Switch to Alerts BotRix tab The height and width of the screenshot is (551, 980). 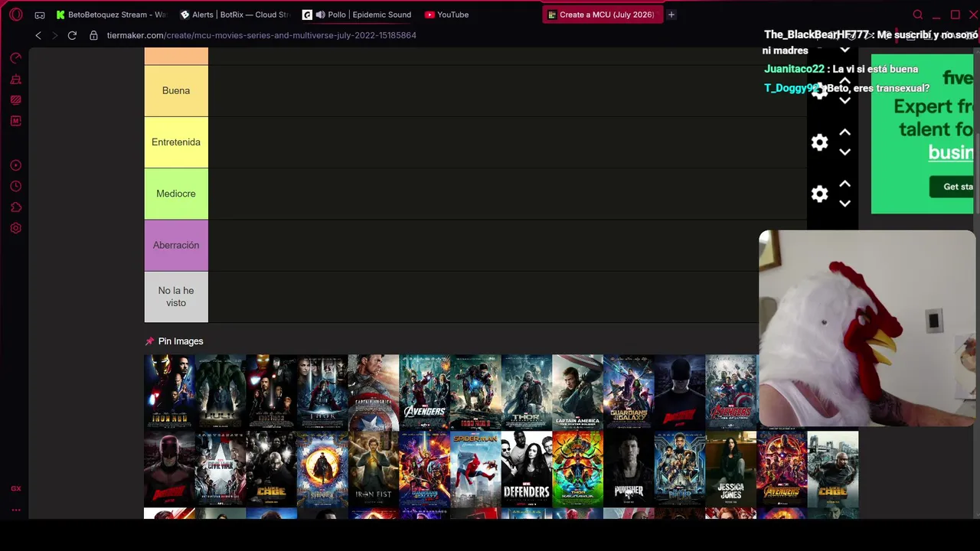235,15
